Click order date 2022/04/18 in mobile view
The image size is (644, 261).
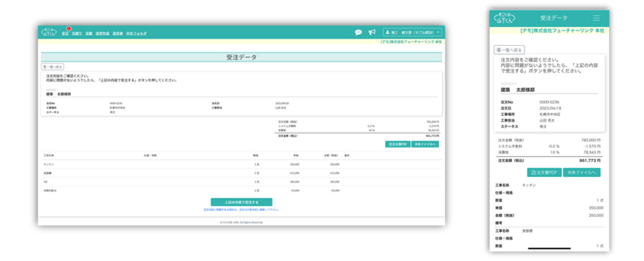550,108
